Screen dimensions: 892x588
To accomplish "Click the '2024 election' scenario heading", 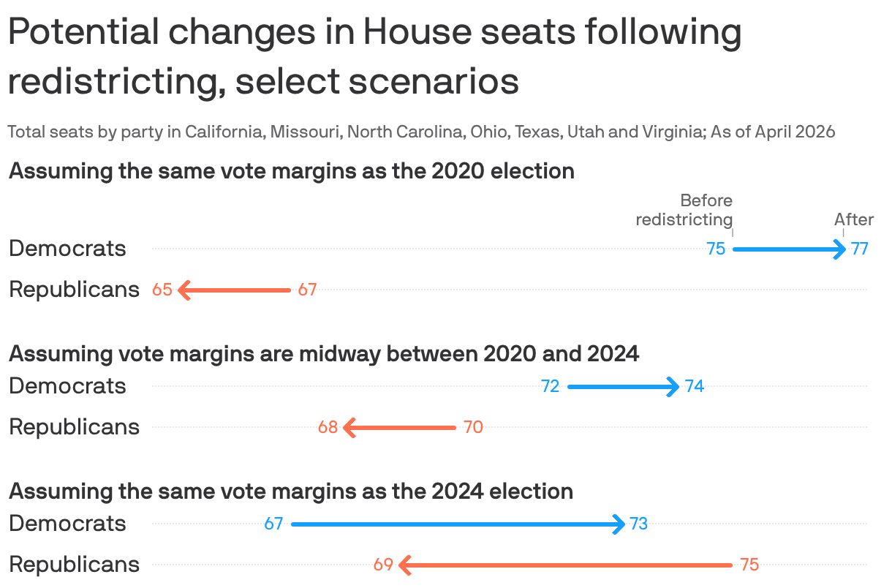I will (291, 491).
